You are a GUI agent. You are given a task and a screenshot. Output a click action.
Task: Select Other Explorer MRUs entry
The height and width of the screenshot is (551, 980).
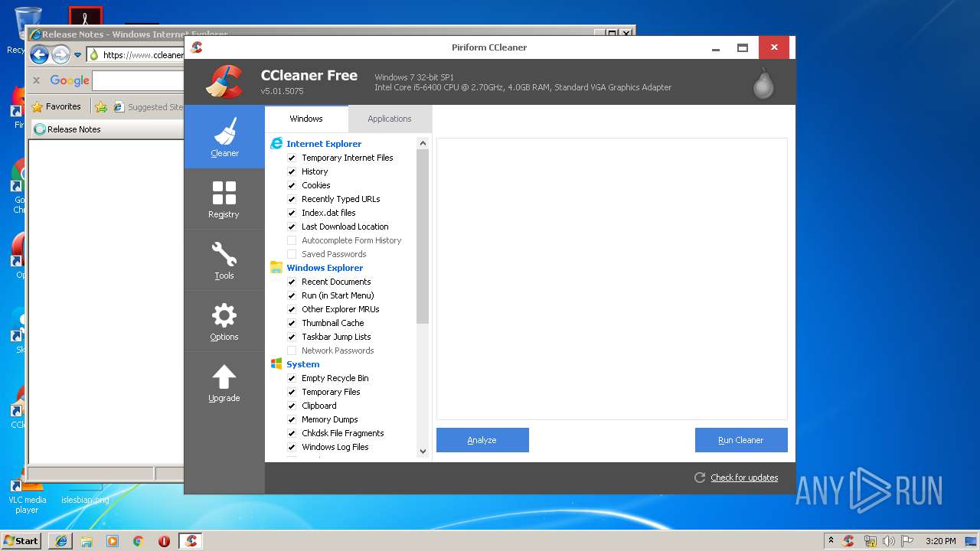pyautogui.click(x=340, y=309)
